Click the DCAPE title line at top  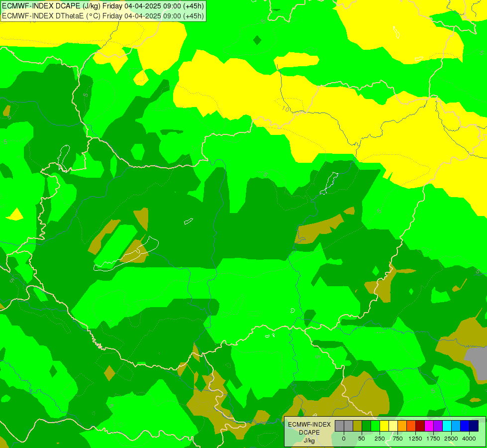point(103,5)
